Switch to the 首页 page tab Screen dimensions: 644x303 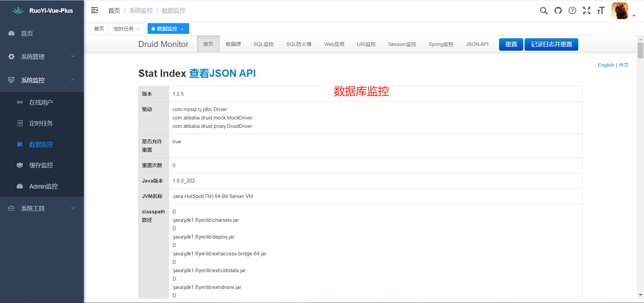click(x=99, y=29)
